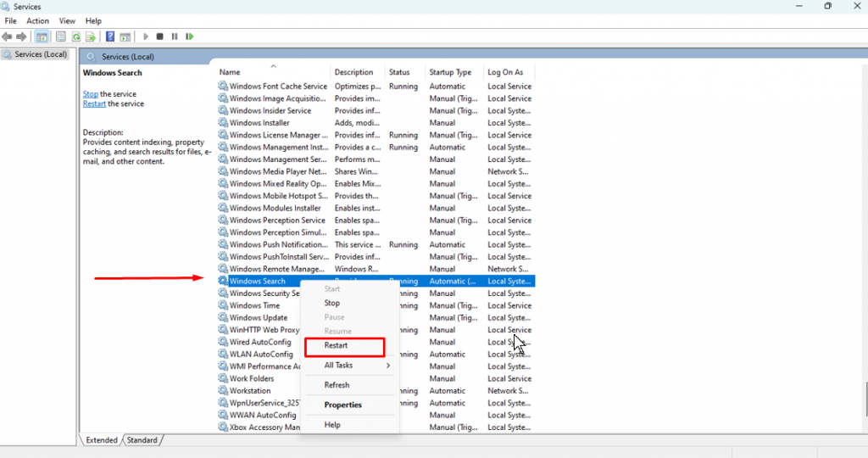Sort by the Startup Type column header
868x458 pixels.
pos(450,73)
